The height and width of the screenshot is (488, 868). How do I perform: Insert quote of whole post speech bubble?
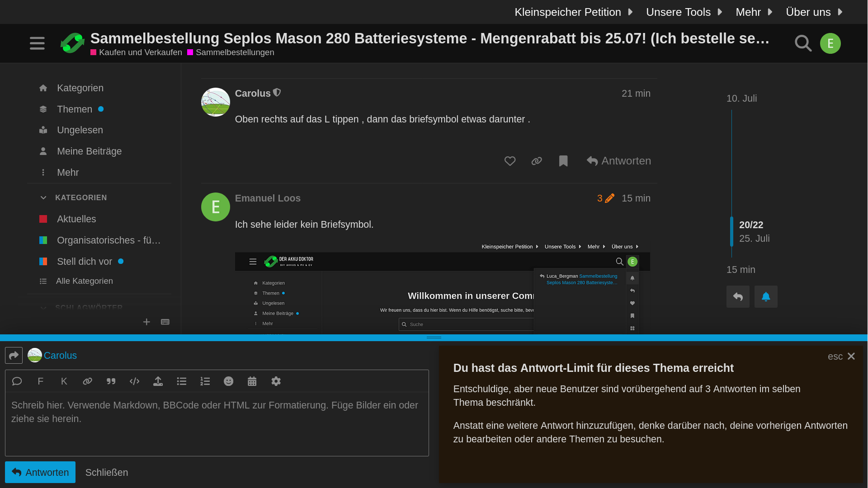coord(17,381)
